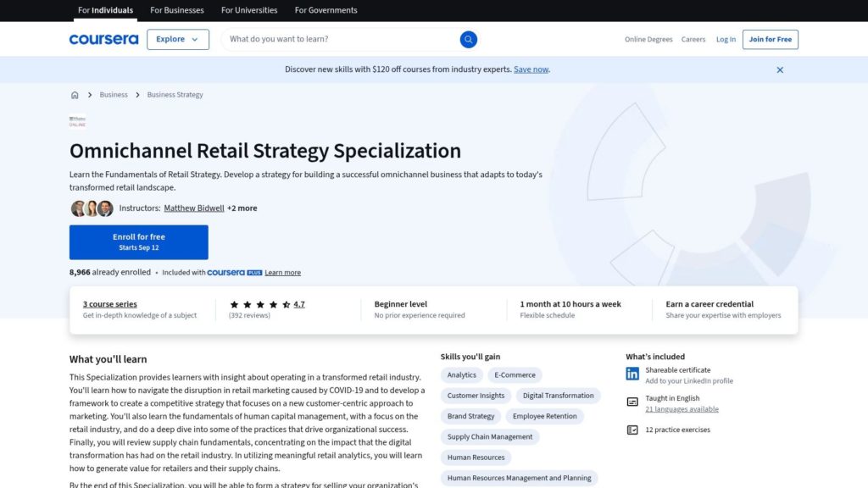The image size is (868, 488).
Task: Expand the '+2 more' instructors list
Action: click(x=242, y=208)
